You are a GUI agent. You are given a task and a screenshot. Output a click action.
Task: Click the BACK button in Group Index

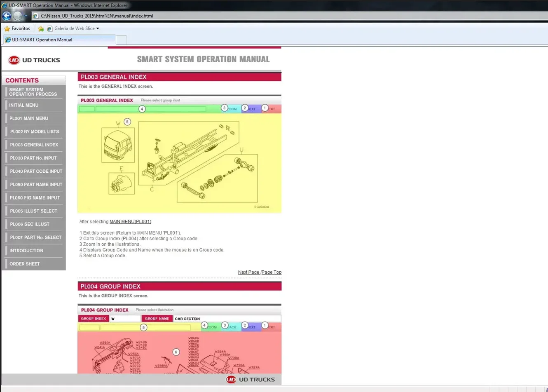pos(232,327)
